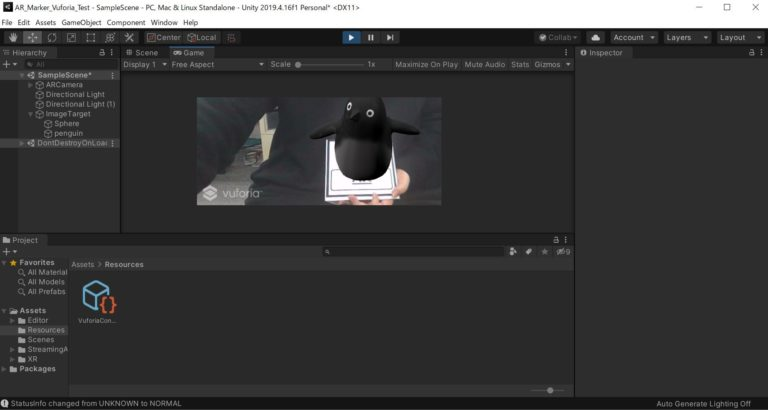Toggle Maximize On Play
Screen dimensions: 768x410
(x=427, y=65)
